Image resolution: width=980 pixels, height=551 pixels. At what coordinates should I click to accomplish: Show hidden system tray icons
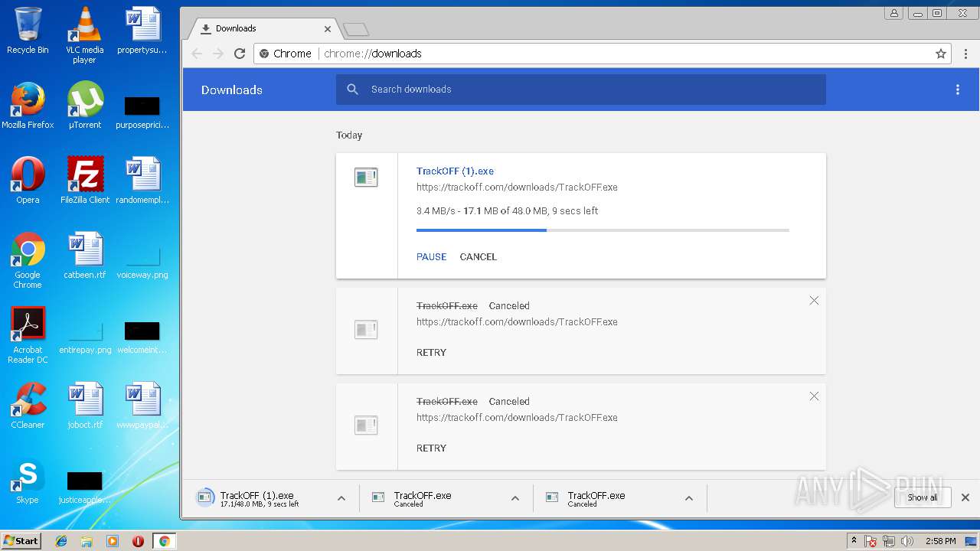click(854, 541)
